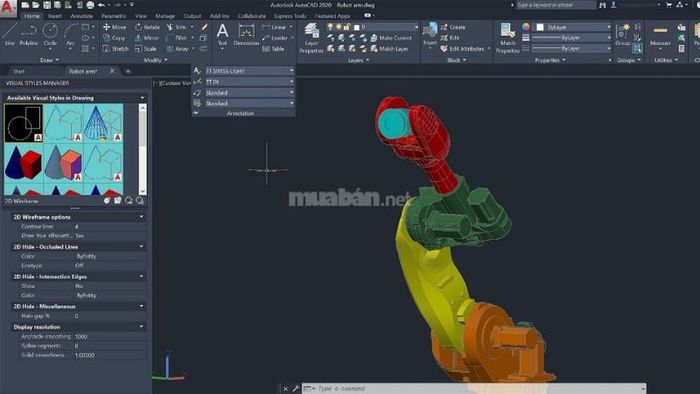Click the Group tool

point(622,35)
